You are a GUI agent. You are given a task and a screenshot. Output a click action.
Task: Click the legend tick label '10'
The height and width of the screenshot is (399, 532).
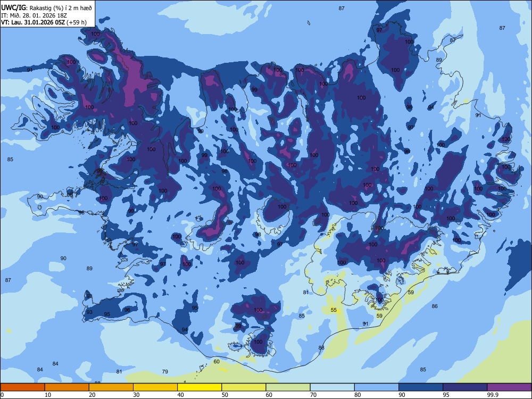48,395
